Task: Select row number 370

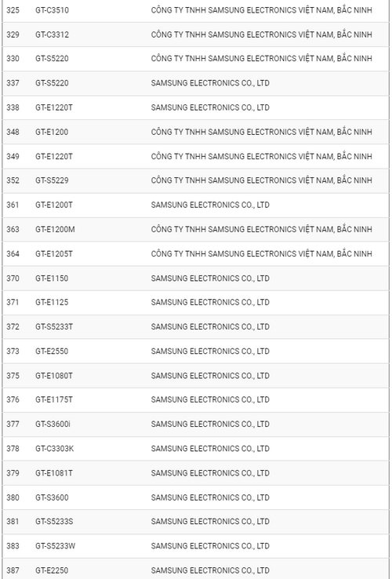Action: 13,279
